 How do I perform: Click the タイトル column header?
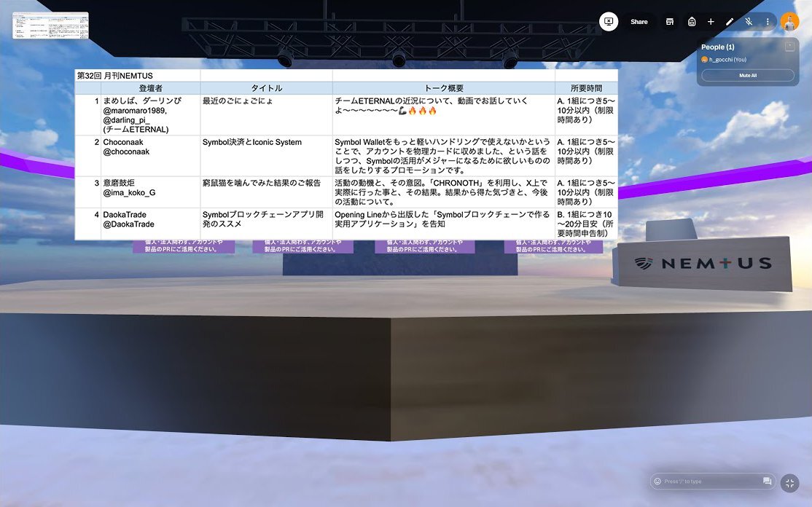click(x=266, y=88)
